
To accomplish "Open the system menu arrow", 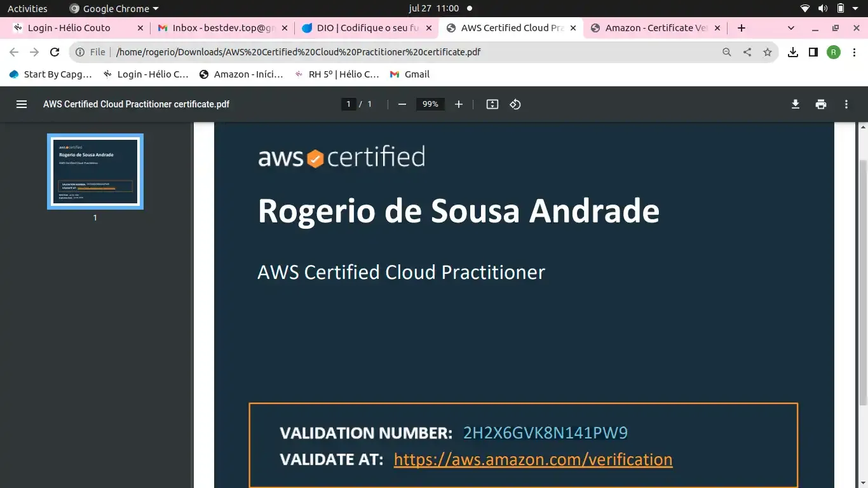I will pyautogui.click(x=857, y=8).
